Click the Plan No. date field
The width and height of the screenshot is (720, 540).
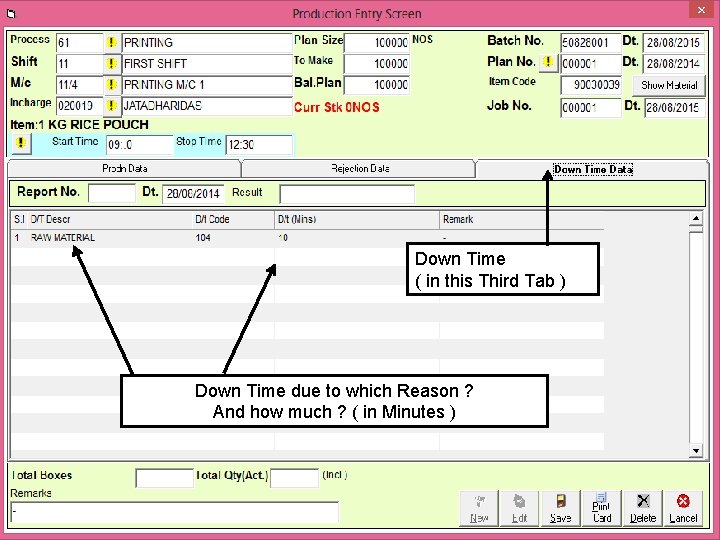point(674,63)
